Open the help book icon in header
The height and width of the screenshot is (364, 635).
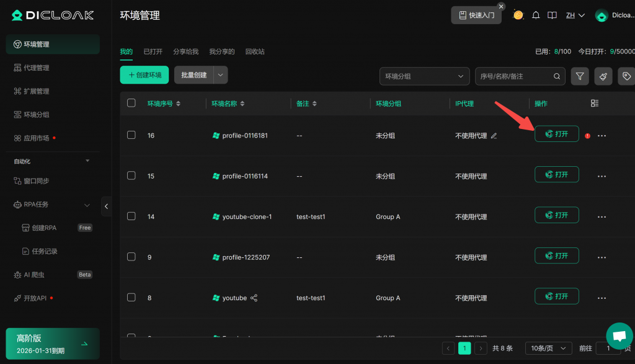coord(552,16)
